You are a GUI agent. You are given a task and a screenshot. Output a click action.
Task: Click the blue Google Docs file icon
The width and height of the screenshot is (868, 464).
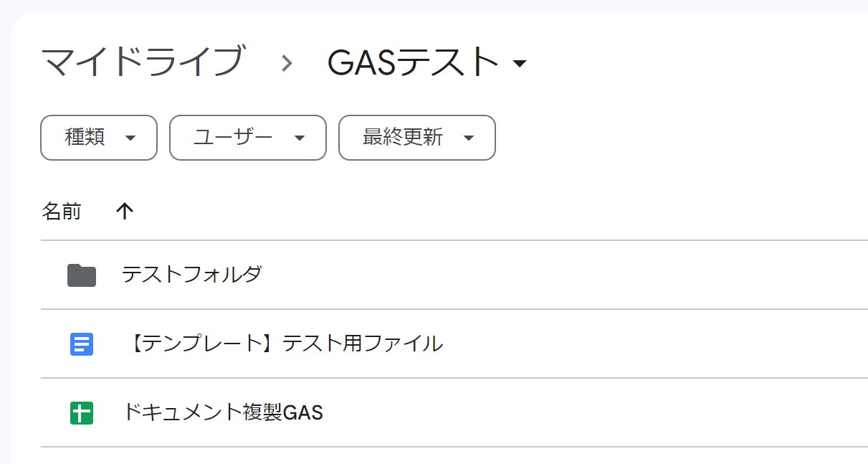click(82, 344)
